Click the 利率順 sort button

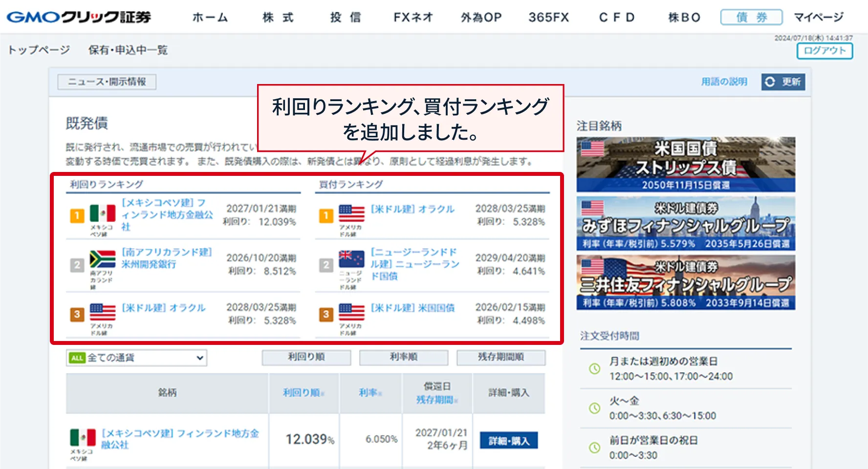(x=403, y=357)
